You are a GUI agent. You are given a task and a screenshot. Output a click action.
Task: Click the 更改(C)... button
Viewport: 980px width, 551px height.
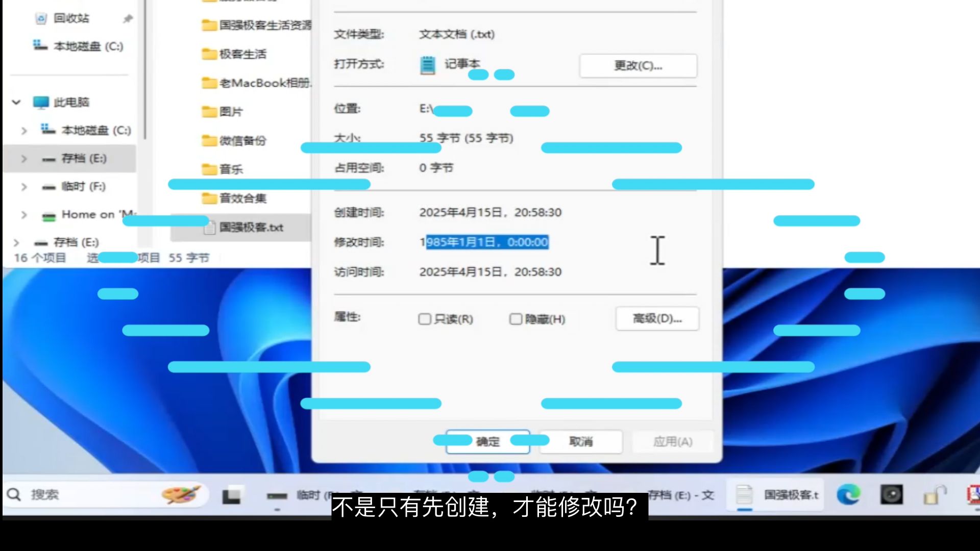click(x=638, y=66)
